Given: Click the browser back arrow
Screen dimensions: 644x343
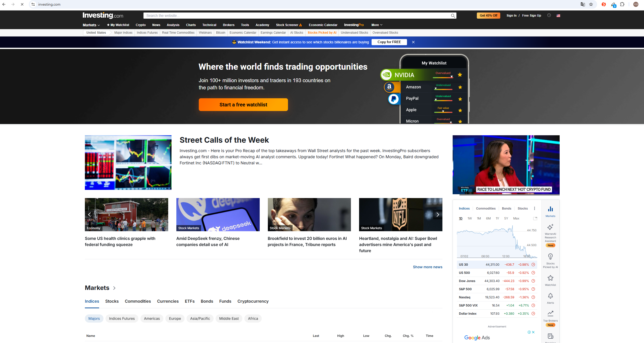Looking at the screenshot, I should pos(4,4).
